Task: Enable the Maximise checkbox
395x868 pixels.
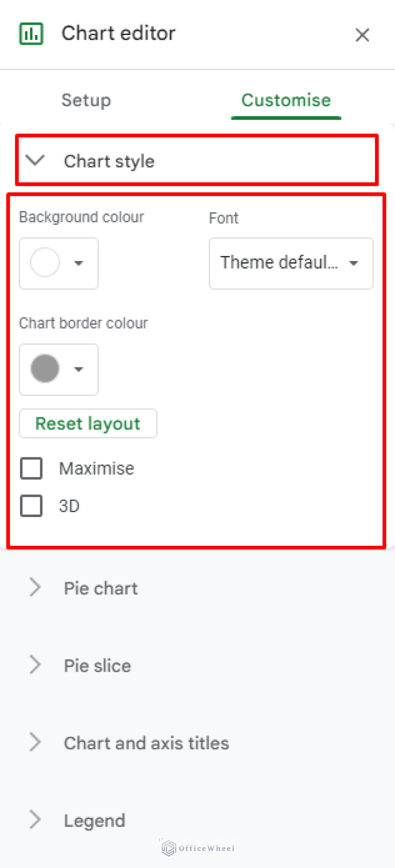Action: [31, 468]
